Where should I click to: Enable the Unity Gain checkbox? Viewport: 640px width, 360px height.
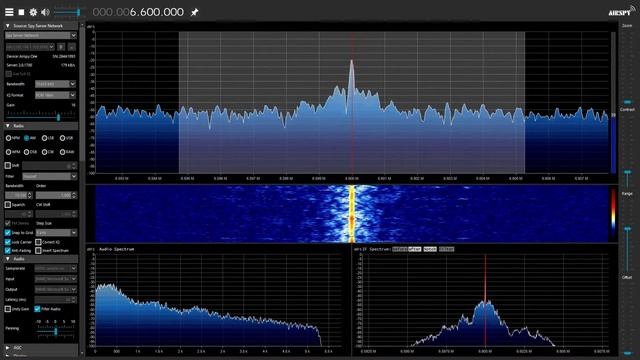pyautogui.click(x=8, y=309)
